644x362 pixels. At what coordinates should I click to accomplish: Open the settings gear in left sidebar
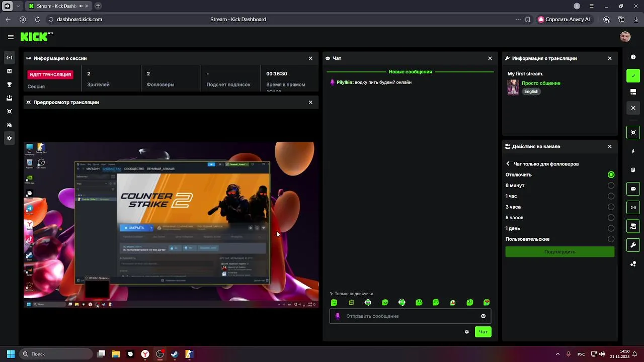[x=9, y=138]
